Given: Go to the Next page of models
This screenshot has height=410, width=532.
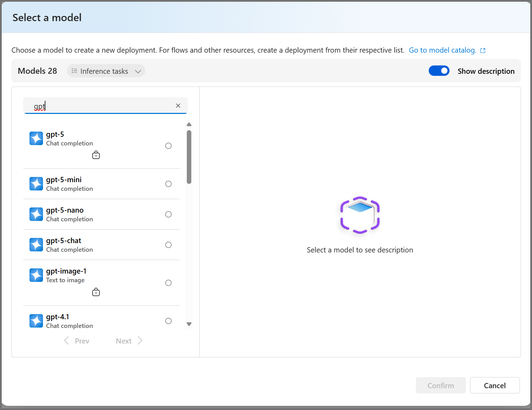Looking at the screenshot, I should point(129,341).
